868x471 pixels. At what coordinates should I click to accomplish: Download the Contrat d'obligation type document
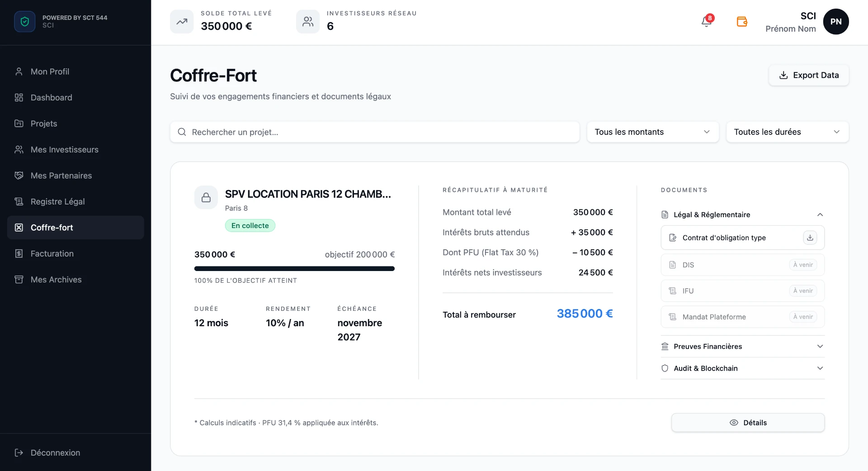point(810,238)
